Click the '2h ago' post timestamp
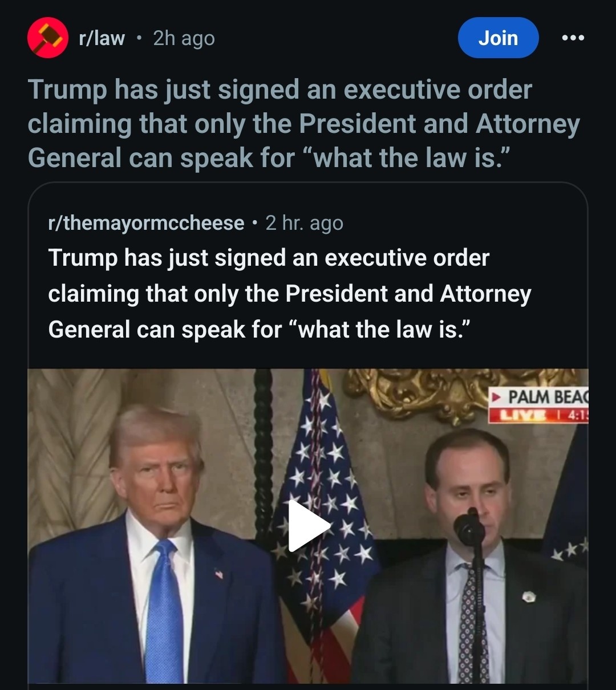The image size is (616, 690). pyautogui.click(x=184, y=38)
